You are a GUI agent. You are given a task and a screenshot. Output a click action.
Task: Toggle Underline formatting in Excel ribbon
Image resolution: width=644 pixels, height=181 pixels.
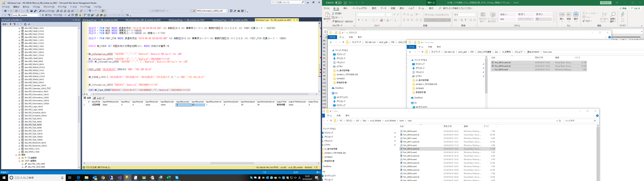(x=366, y=20)
